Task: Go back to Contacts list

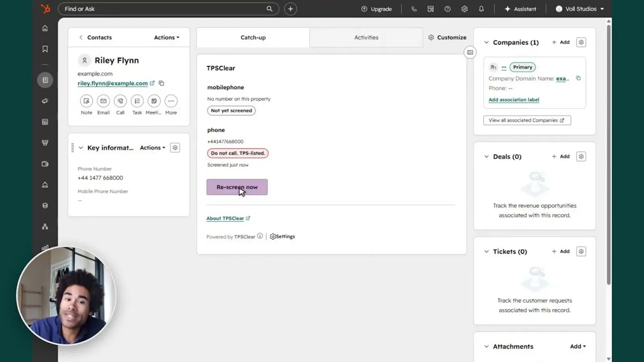Action: 95,37
